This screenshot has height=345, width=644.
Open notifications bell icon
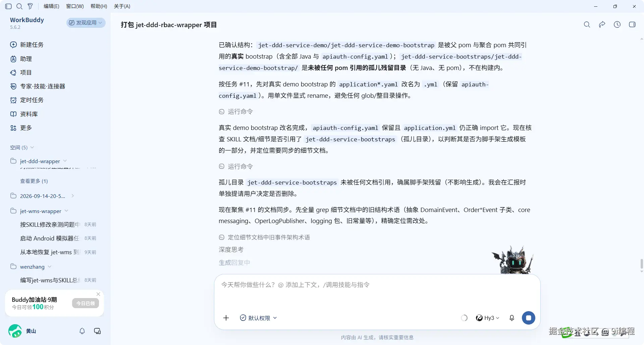pos(82,331)
